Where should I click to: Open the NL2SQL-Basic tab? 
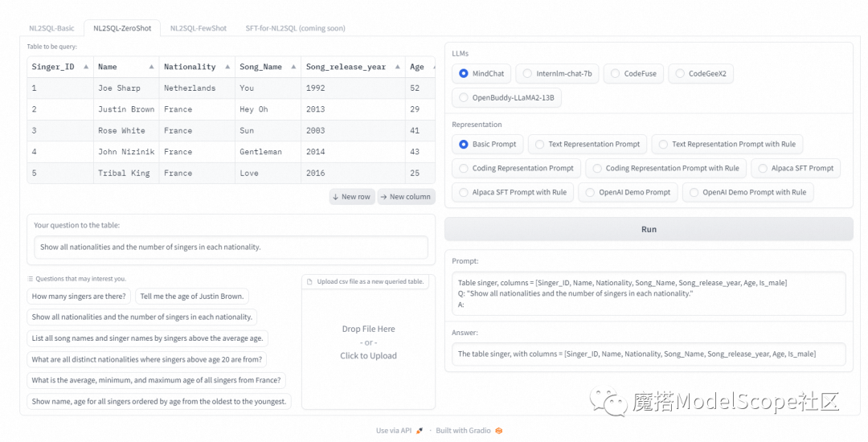(x=51, y=28)
